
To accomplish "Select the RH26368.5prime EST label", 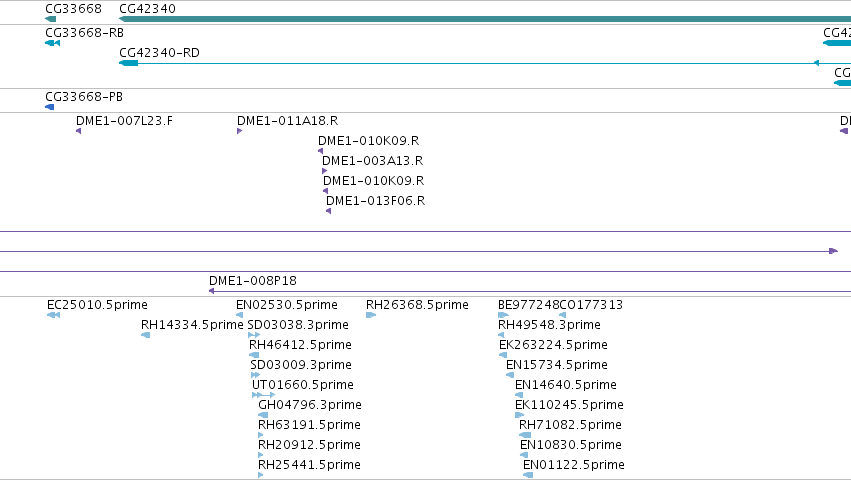I will point(417,305).
